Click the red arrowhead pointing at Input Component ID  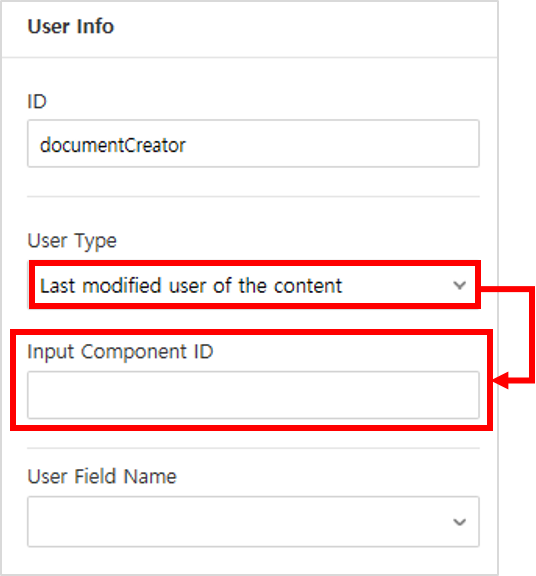[500, 380]
